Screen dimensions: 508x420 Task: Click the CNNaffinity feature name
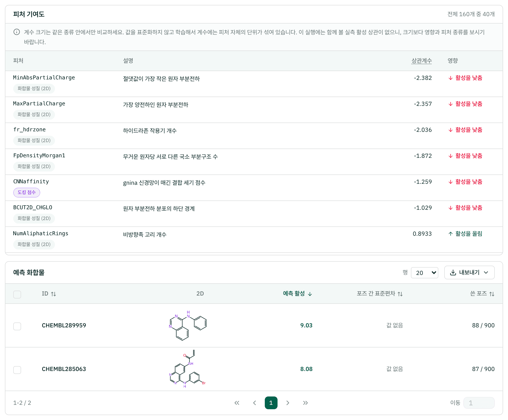(x=31, y=182)
